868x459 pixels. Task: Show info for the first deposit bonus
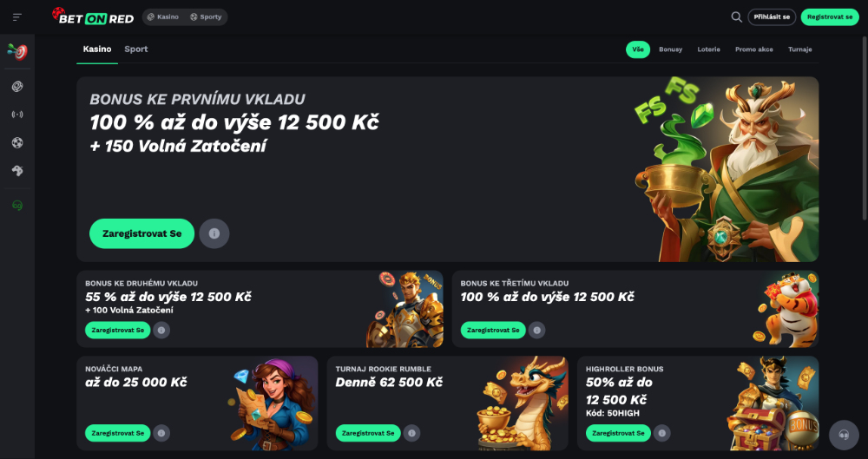[214, 233]
